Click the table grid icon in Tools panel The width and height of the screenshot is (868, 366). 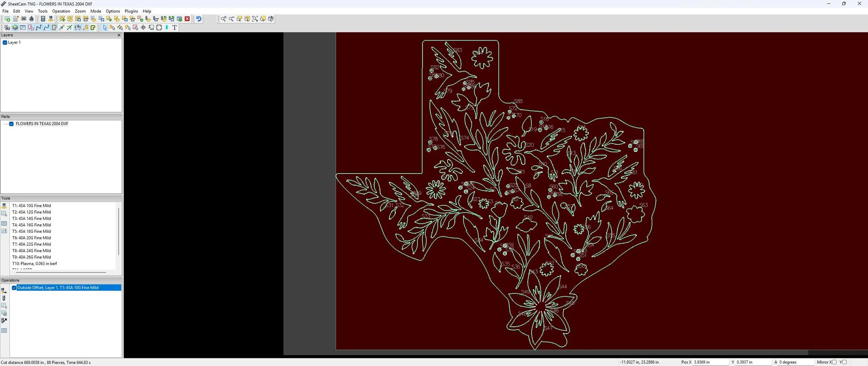(x=4, y=224)
